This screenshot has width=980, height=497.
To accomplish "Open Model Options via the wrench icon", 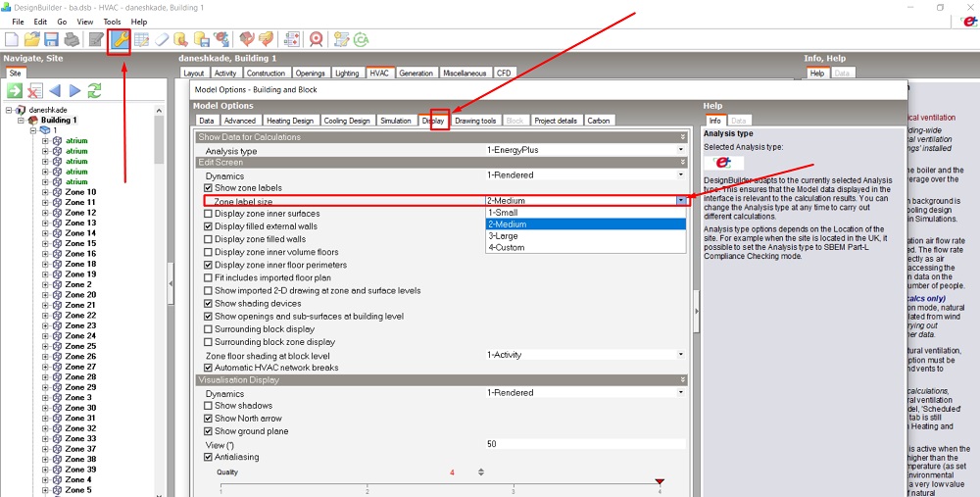I will [119, 40].
